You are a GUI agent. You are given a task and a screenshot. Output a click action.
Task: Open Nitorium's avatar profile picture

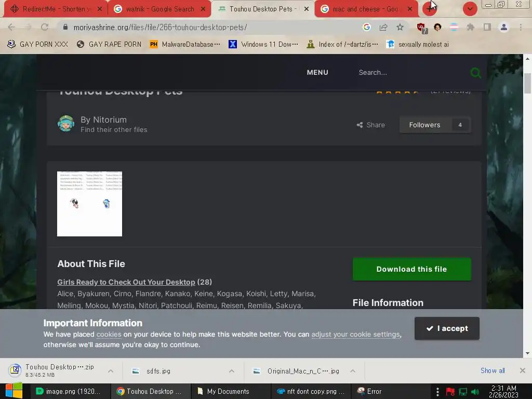coord(66,123)
